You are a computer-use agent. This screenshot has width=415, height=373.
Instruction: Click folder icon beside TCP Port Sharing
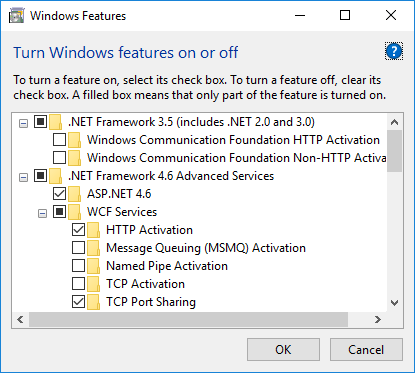pyautogui.click(x=94, y=302)
